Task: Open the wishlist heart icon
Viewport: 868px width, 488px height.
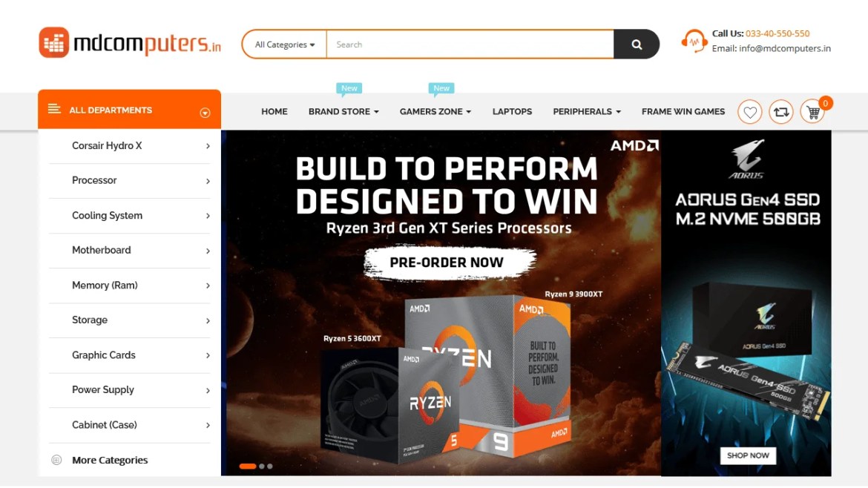Action: [749, 112]
